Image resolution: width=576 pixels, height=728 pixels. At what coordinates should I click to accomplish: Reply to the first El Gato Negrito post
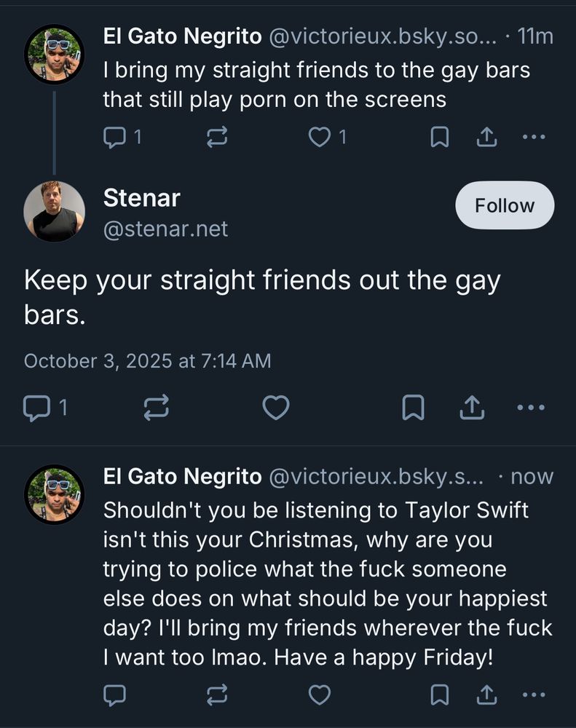click(x=114, y=136)
